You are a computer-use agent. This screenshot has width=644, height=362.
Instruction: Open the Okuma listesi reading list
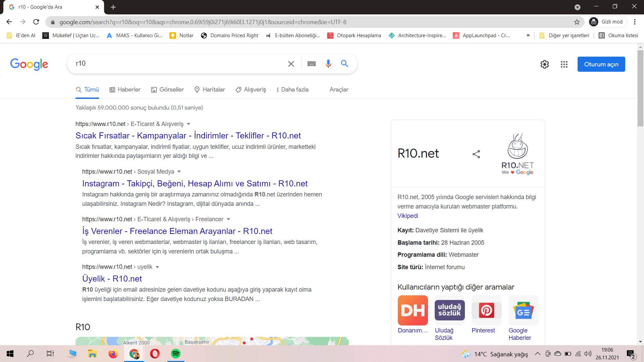[618, 36]
